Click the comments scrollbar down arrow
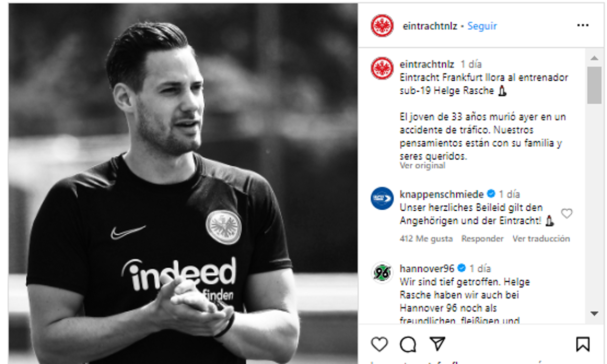Viewport: 607px width, 364px height. point(594,313)
